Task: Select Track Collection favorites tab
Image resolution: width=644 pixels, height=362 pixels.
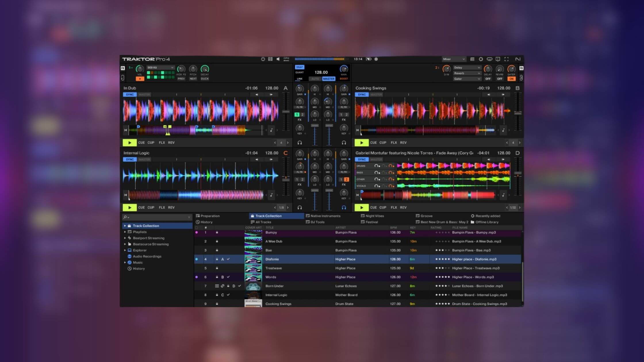Action: point(276,216)
